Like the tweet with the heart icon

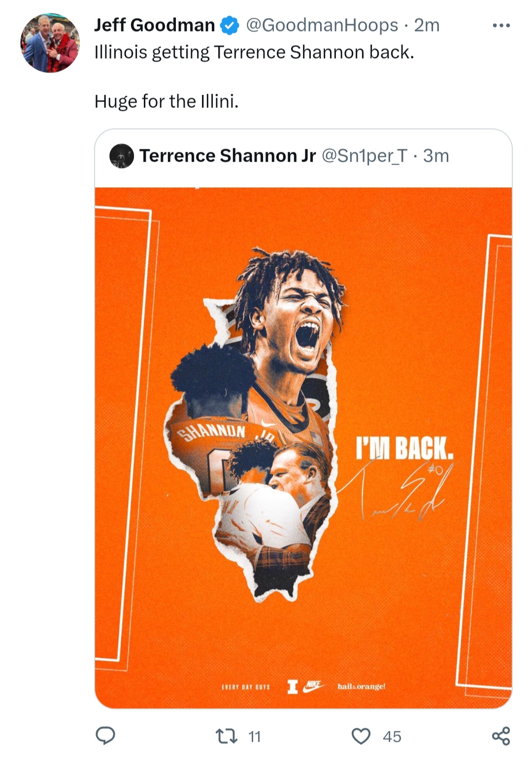coord(361,736)
